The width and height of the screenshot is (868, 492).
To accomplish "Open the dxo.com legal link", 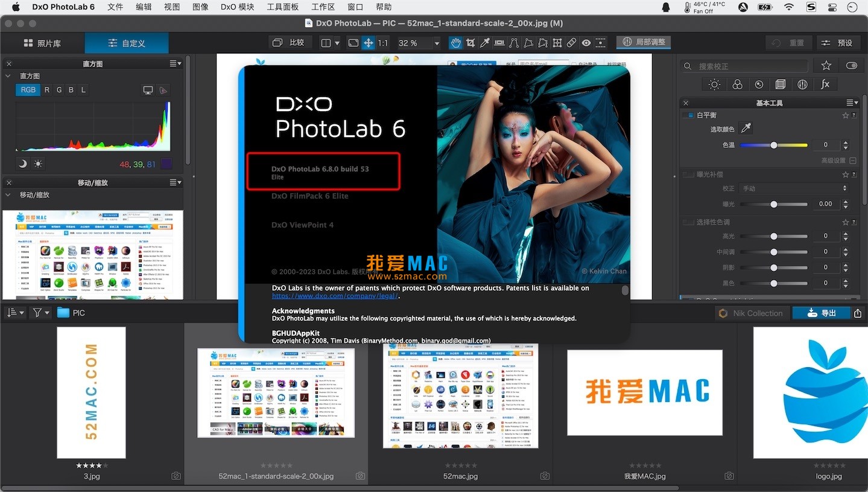I will click(x=335, y=296).
